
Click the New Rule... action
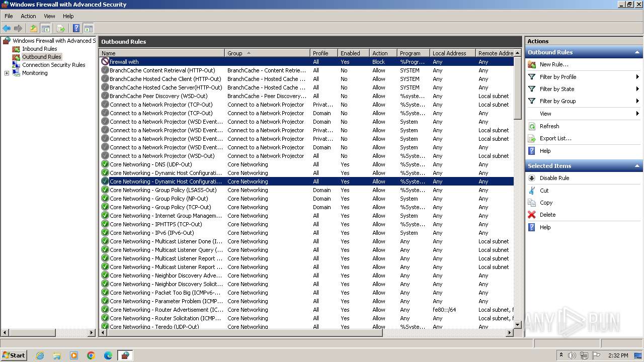pos(554,64)
